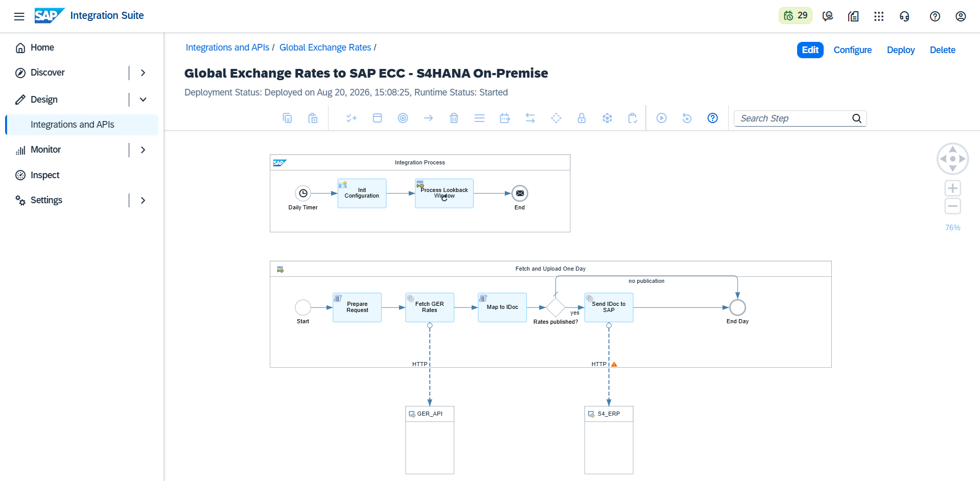Select the End message event
980x481 pixels.
point(520,193)
